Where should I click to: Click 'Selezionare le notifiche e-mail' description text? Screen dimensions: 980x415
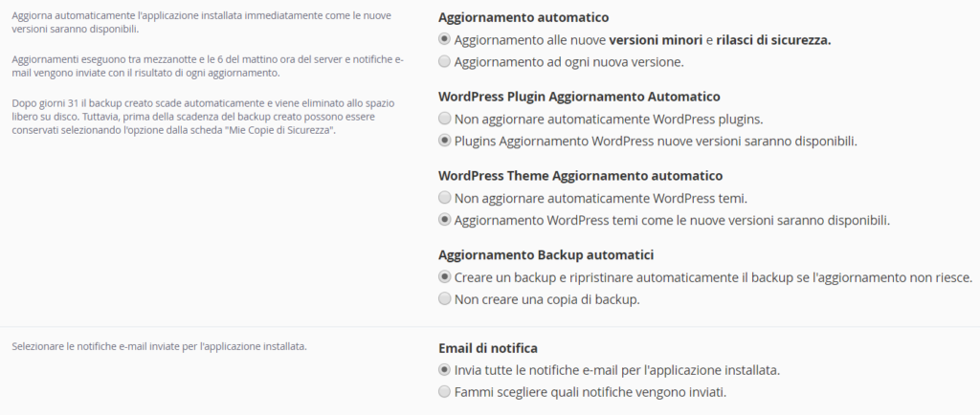coord(159,346)
